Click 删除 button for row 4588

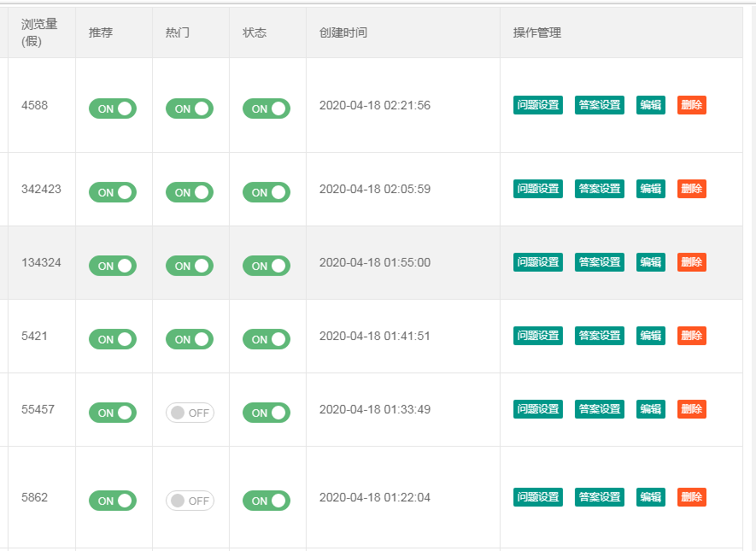coord(692,105)
